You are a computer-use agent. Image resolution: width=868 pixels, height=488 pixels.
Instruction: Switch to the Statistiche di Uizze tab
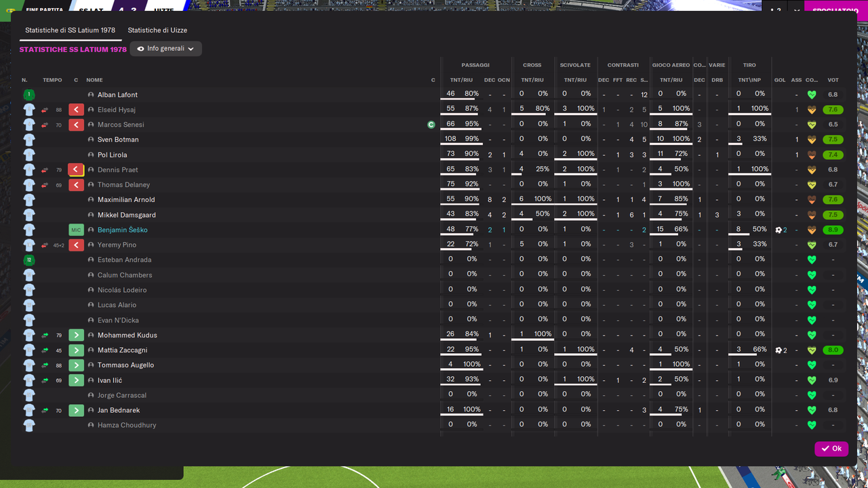point(157,30)
